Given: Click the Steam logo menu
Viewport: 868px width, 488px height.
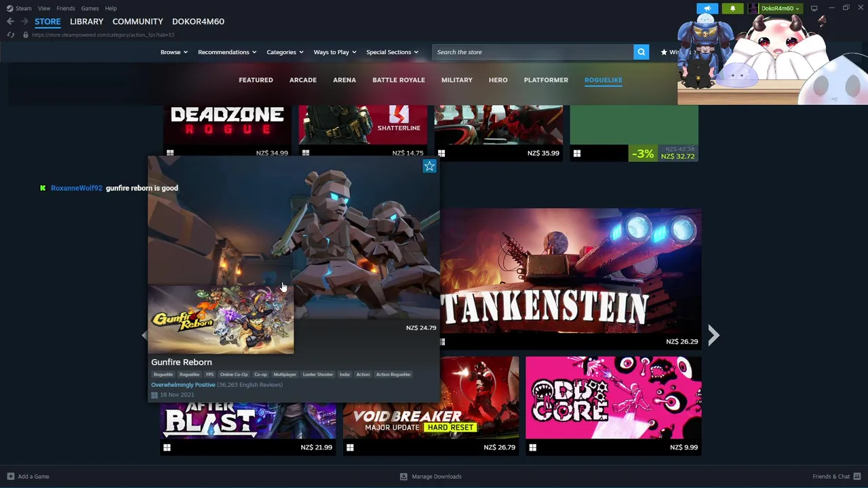Looking at the screenshot, I should [x=19, y=8].
